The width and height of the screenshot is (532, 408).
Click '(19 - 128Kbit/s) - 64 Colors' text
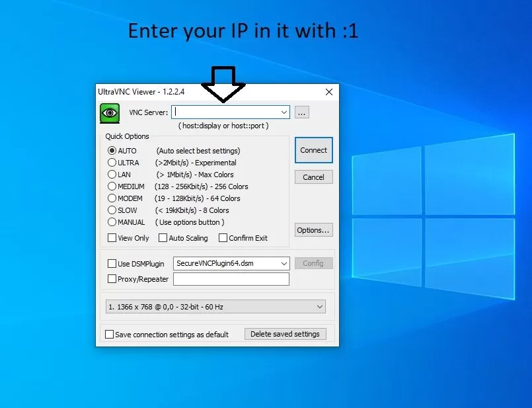pos(197,198)
